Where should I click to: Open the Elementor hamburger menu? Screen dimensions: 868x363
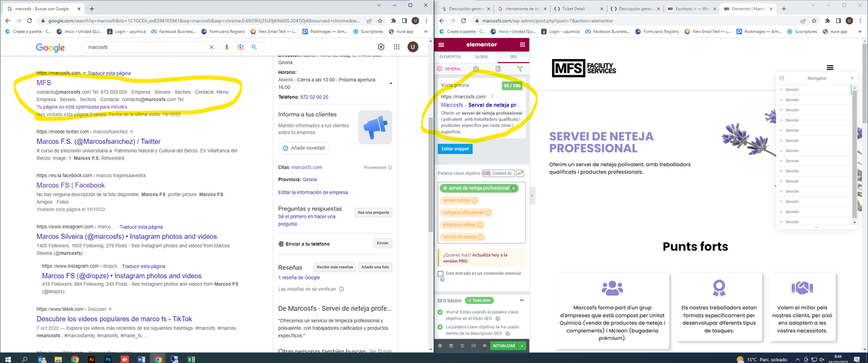coord(441,45)
